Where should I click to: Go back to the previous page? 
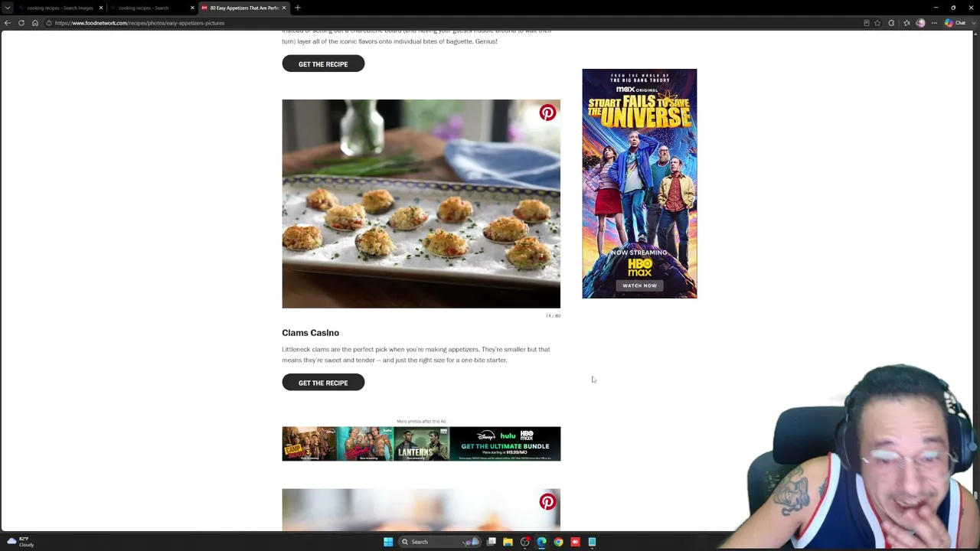(8, 23)
